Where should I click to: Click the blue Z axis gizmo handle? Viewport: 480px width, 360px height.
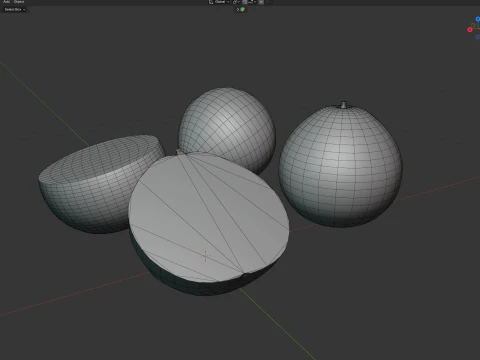pos(478,19)
